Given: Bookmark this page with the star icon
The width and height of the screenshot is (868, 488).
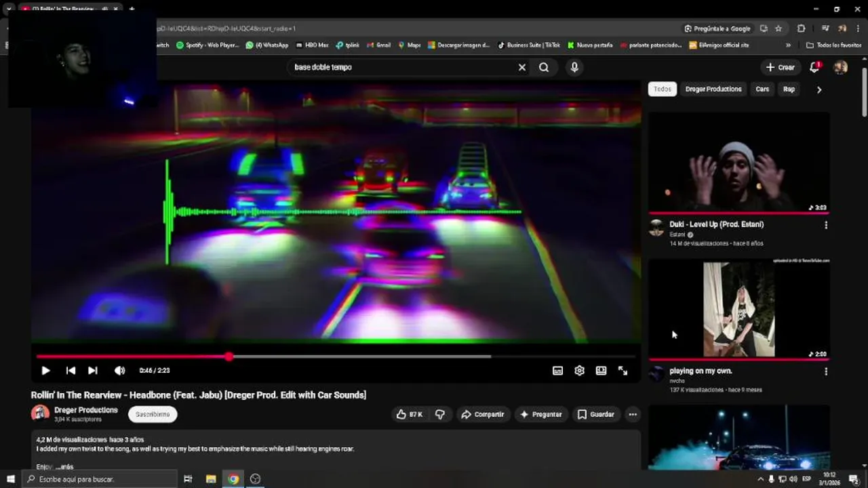Looking at the screenshot, I should click(778, 28).
